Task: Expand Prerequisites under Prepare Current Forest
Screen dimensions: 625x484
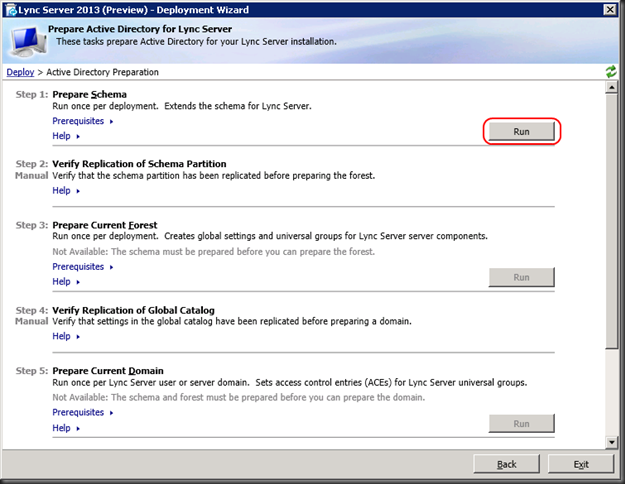Action: pyautogui.click(x=83, y=267)
